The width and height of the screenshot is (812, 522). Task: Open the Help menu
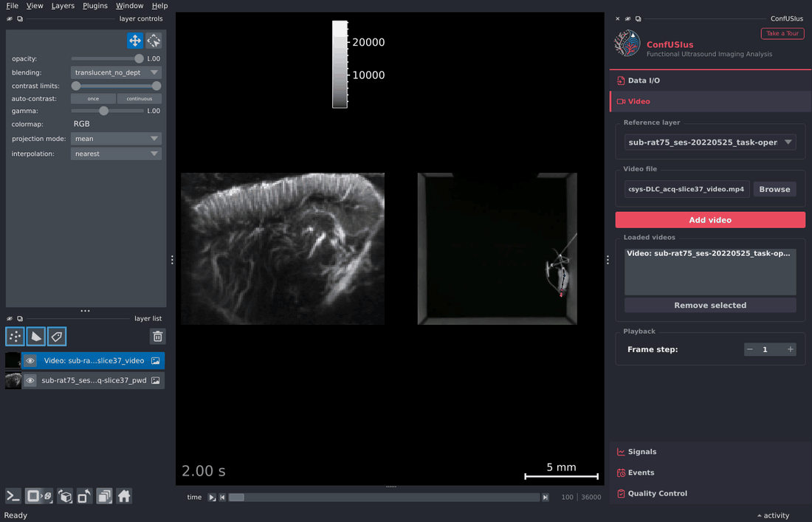(x=159, y=6)
